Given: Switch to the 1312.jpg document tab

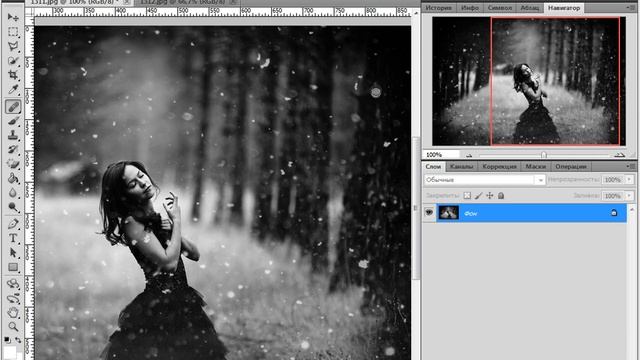Looking at the screenshot, I should (182, 2).
